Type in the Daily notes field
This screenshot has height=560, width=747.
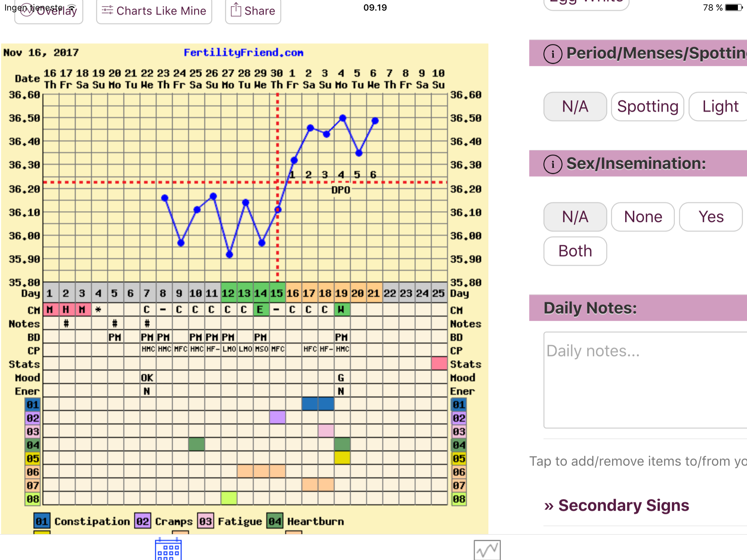point(646,379)
